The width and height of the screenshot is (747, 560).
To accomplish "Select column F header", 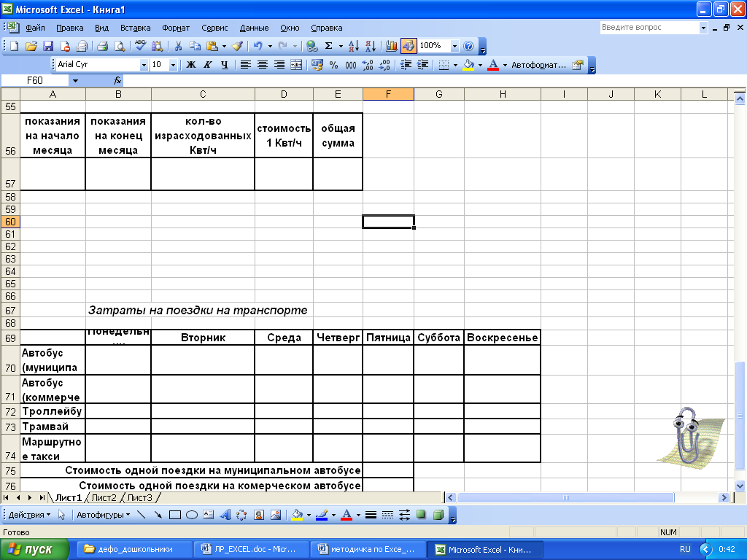I will coord(388,94).
